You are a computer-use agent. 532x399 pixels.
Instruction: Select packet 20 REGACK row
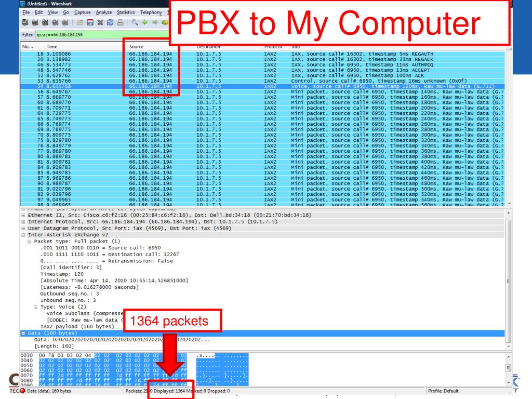click(262, 59)
